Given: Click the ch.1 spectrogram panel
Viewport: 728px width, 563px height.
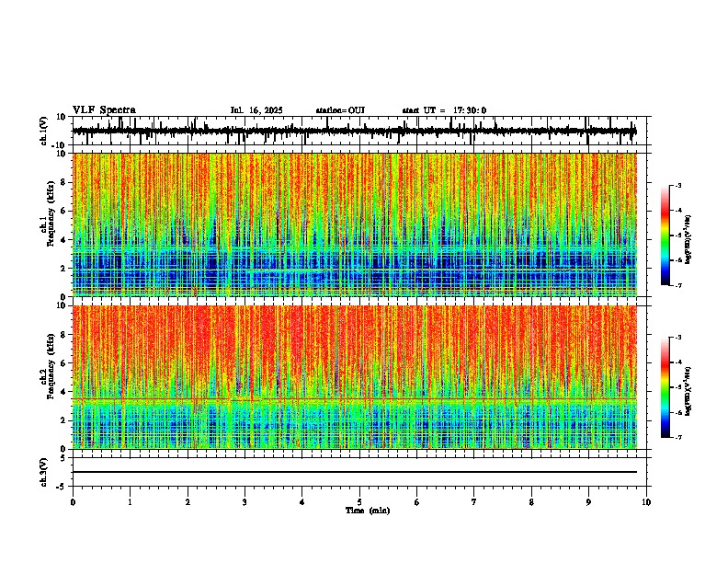Looking at the screenshot, I should [355, 224].
